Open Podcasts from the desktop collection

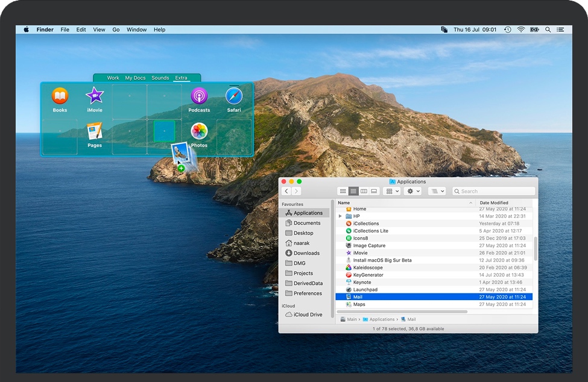point(199,96)
